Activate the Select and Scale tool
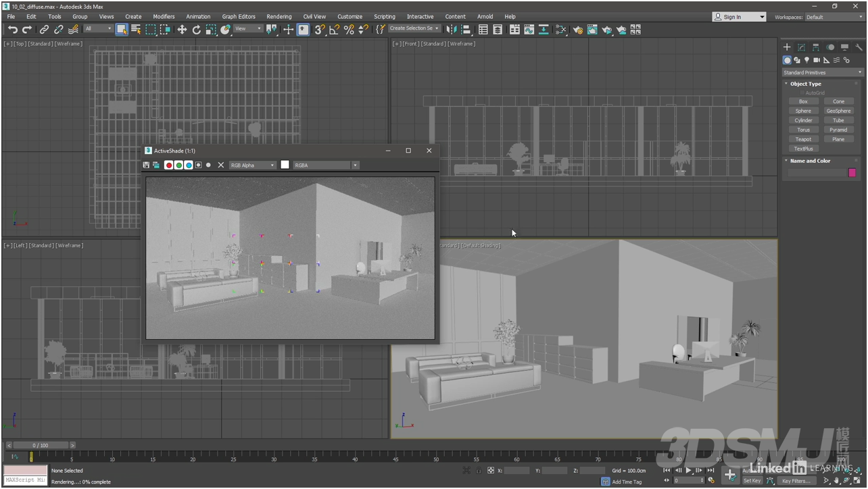The height and width of the screenshot is (489, 868). 211,30
